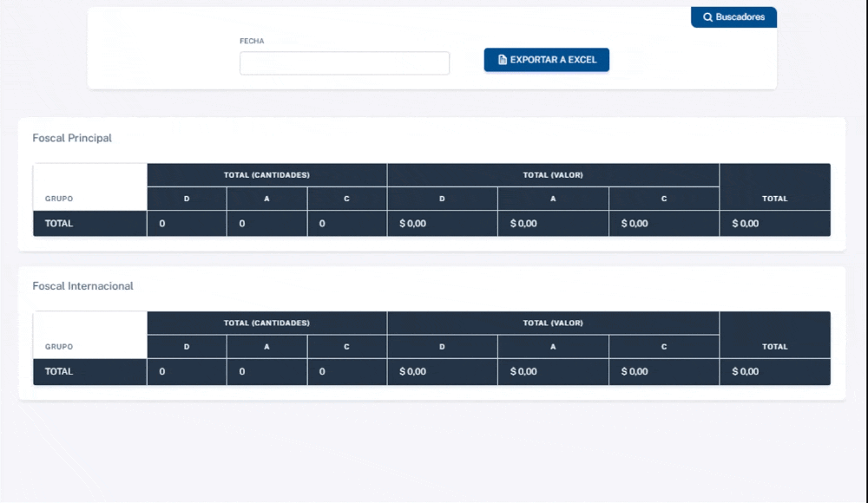Click the Grupo header in Foscal Principal table
The height and width of the screenshot is (503, 868).
tap(59, 199)
